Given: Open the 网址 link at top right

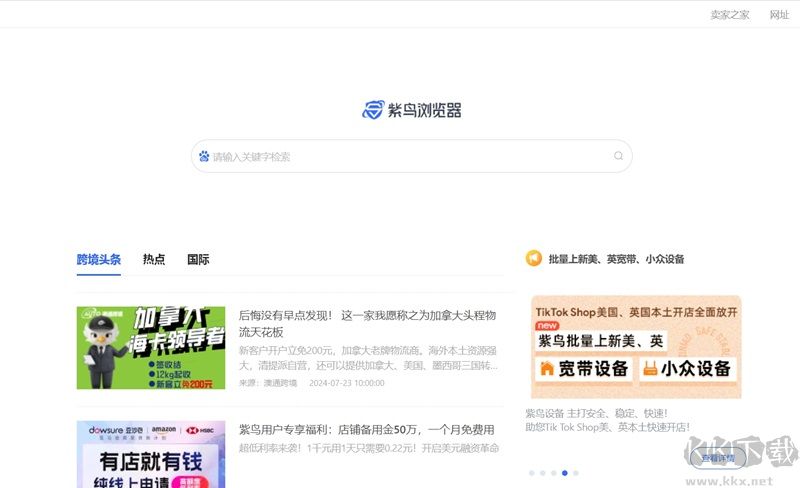Looking at the screenshot, I should pos(779,15).
